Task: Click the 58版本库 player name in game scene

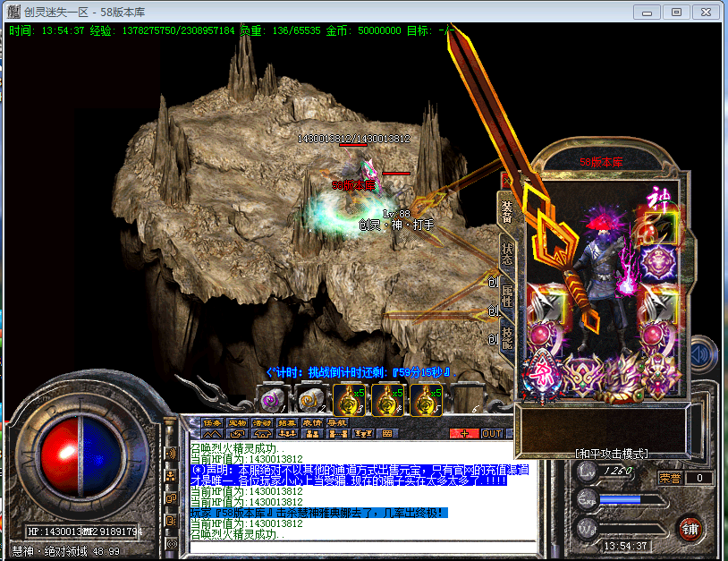Action: (354, 186)
